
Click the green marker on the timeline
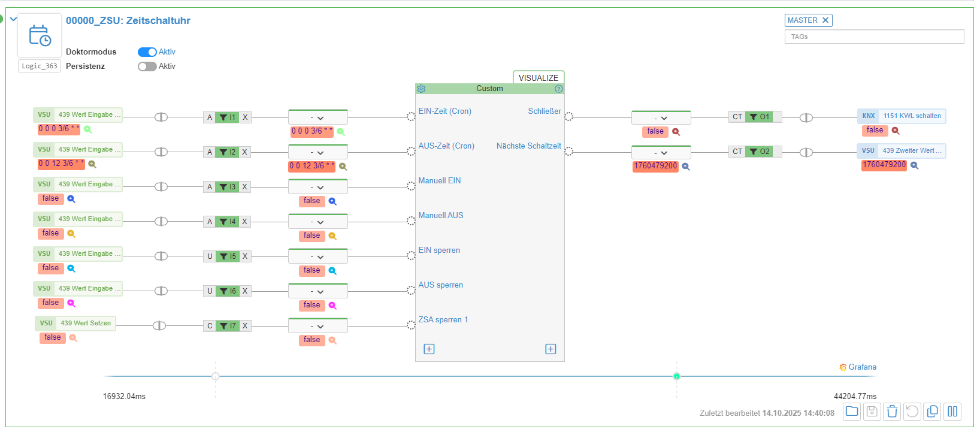pos(676,376)
